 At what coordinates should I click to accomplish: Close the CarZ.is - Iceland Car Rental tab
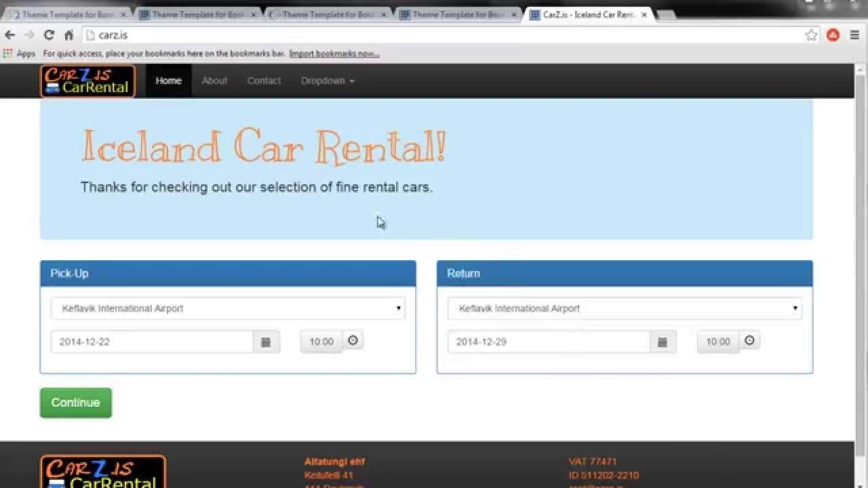coord(644,14)
